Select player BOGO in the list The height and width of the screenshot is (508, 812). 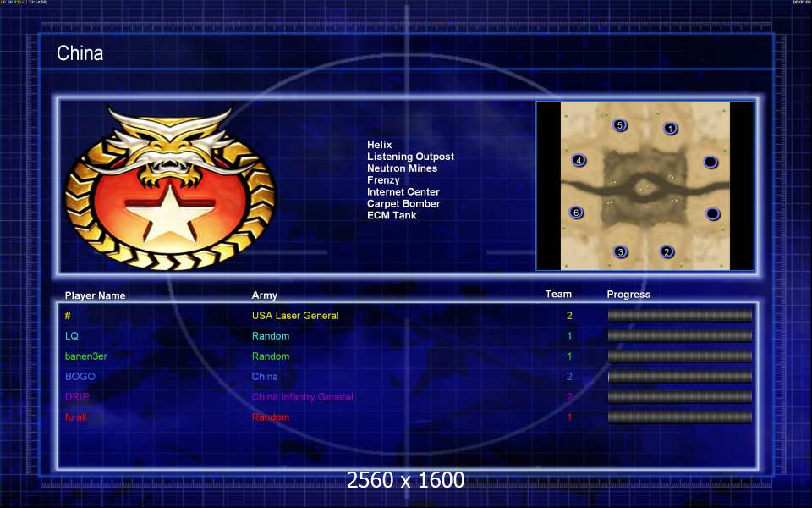[x=80, y=376]
